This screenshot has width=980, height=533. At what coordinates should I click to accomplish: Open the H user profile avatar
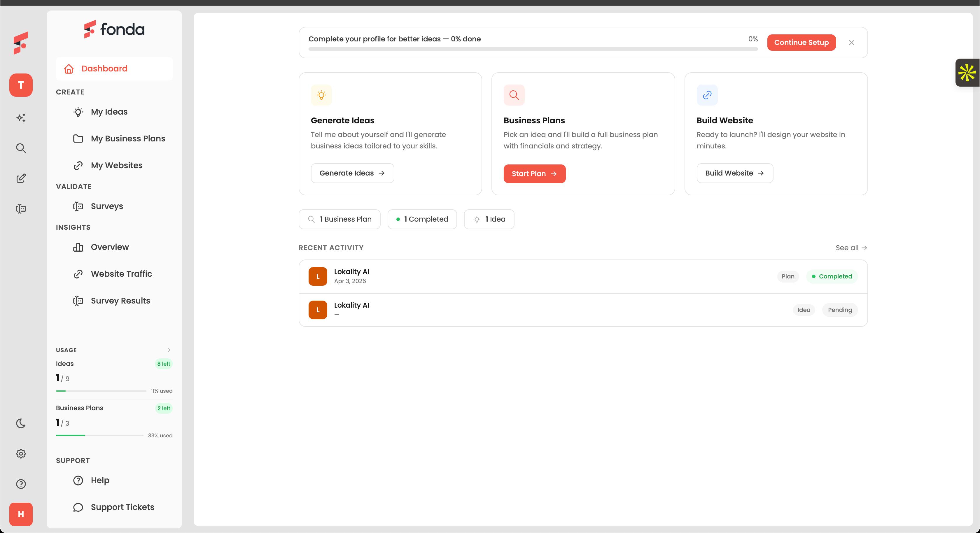pyautogui.click(x=21, y=514)
